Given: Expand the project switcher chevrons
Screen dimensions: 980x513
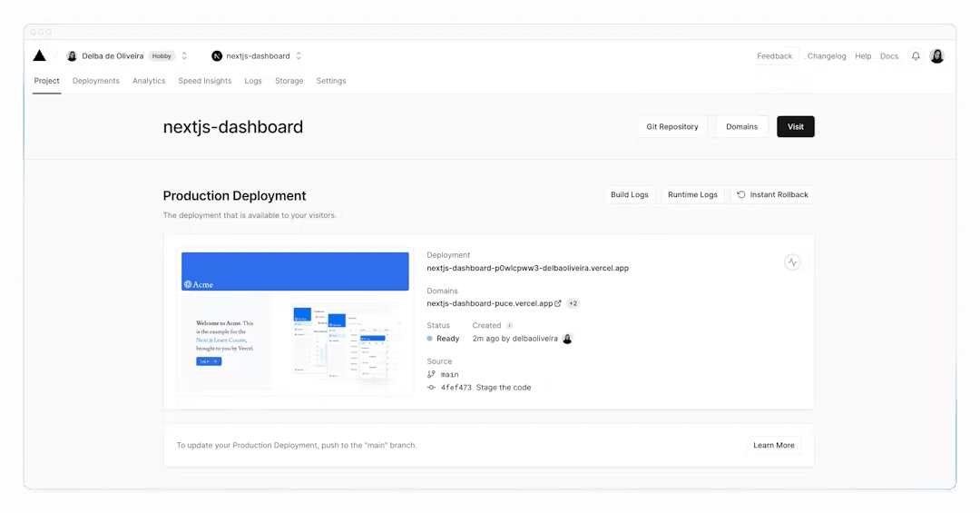Looking at the screenshot, I should tap(299, 56).
